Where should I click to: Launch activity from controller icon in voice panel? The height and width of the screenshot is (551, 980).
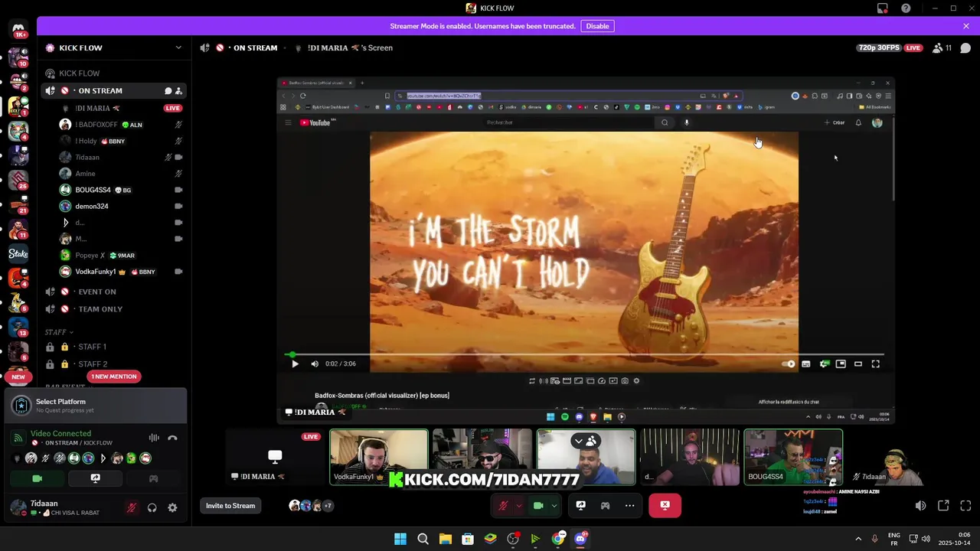point(153,478)
